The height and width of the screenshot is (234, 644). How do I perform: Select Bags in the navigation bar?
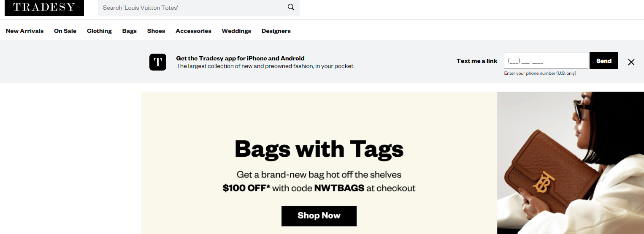[x=130, y=31]
